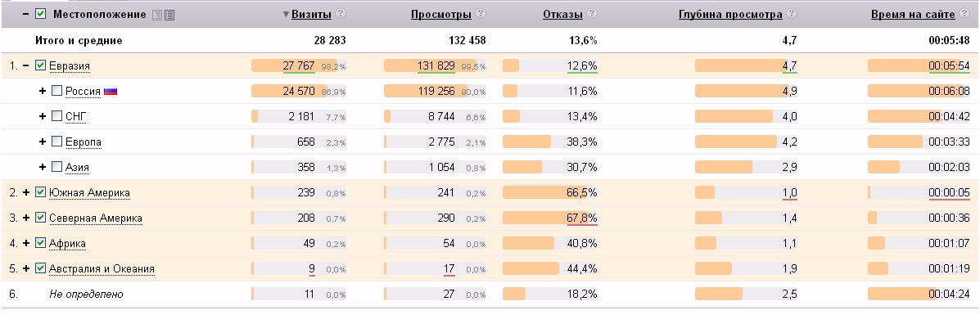This screenshot has width=980, height=315.
Task: Sort by Просмотры column
Action: [440, 15]
